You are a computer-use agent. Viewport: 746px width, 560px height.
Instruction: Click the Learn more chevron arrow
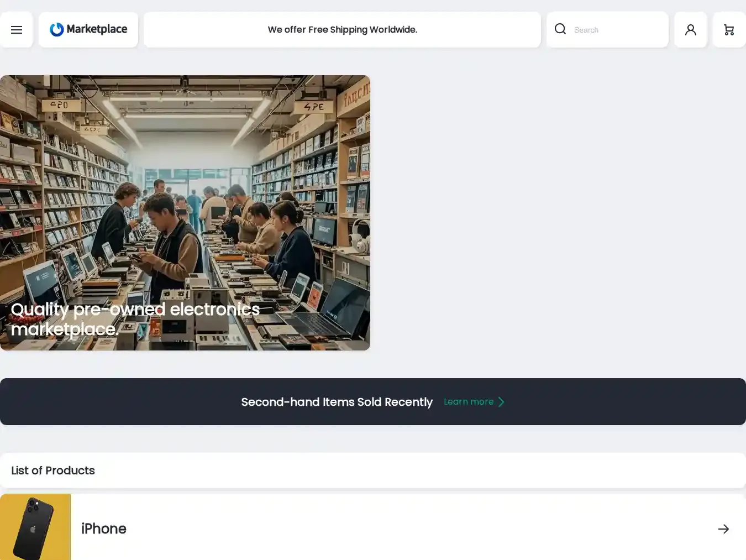[x=501, y=402]
